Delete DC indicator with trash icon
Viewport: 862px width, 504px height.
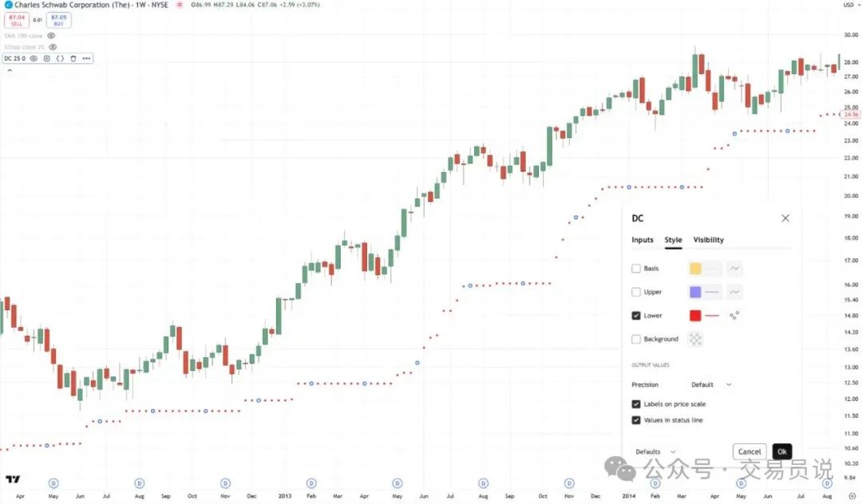pos(73,58)
